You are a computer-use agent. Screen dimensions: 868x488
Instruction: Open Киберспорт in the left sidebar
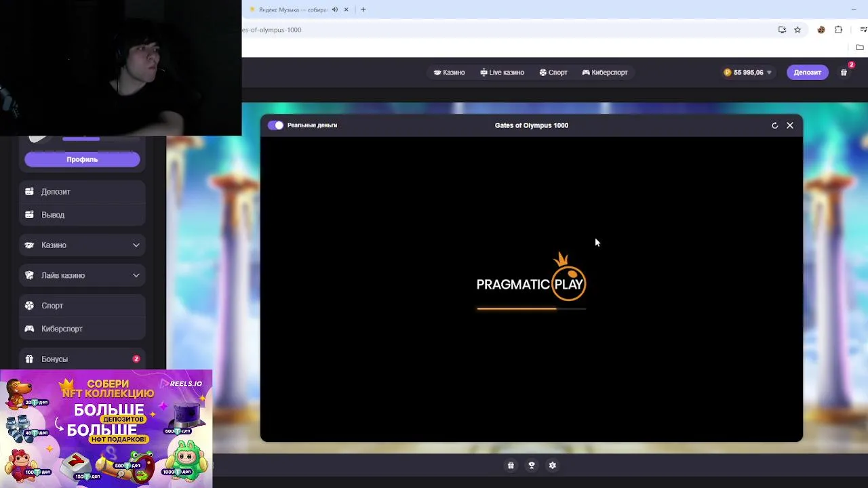tap(82, 329)
